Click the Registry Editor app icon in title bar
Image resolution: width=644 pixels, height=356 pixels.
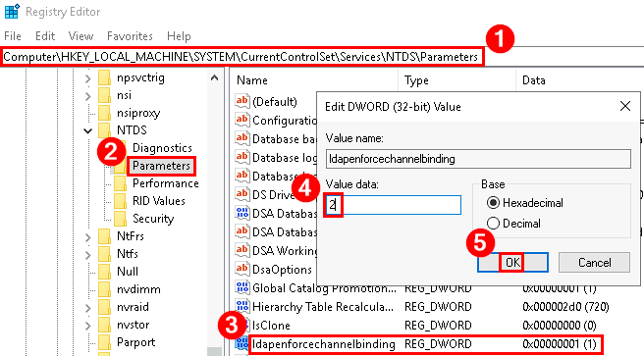[x=12, y=12]
